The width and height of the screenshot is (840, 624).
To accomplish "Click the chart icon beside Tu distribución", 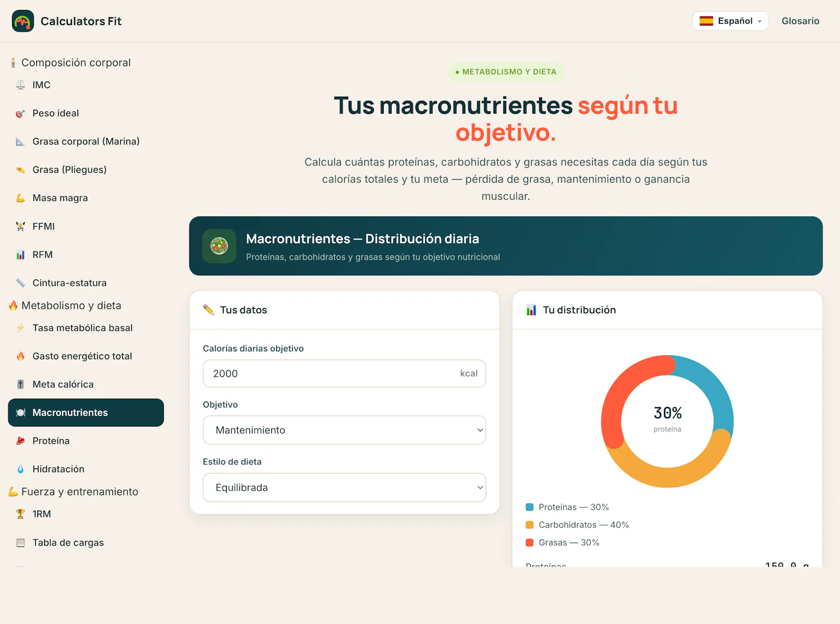I will point(531,310).
